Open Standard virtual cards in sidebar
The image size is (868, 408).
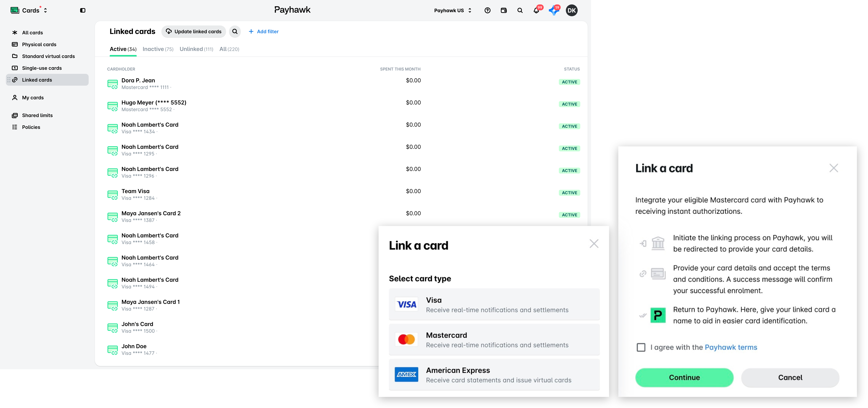47,56
